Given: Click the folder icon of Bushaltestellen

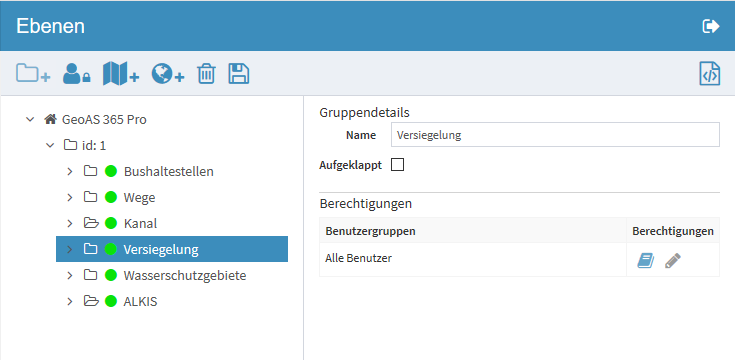Looking at the screenshot, I should point(90,171).
